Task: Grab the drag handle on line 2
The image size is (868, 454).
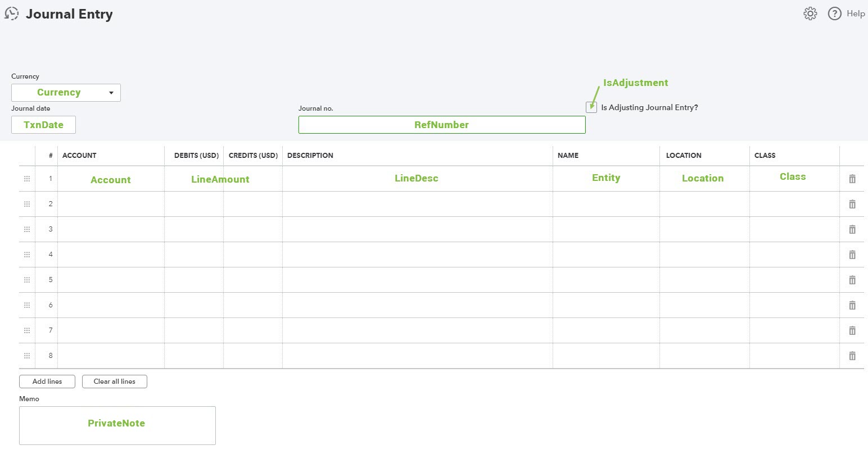Action: [x=27, y=204]
